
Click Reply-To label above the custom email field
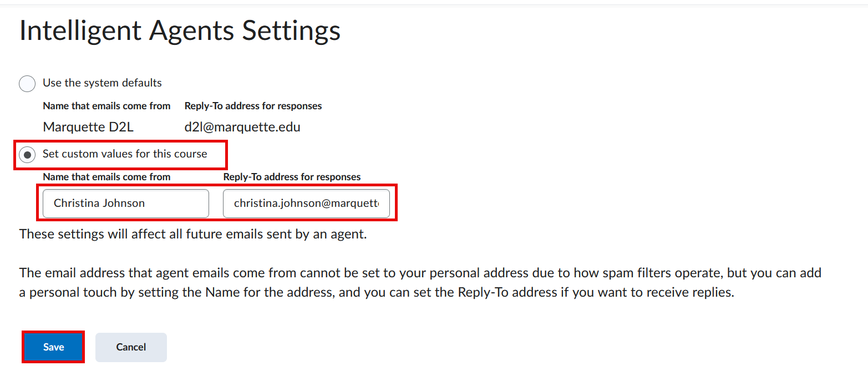click(x=292, y=177)
